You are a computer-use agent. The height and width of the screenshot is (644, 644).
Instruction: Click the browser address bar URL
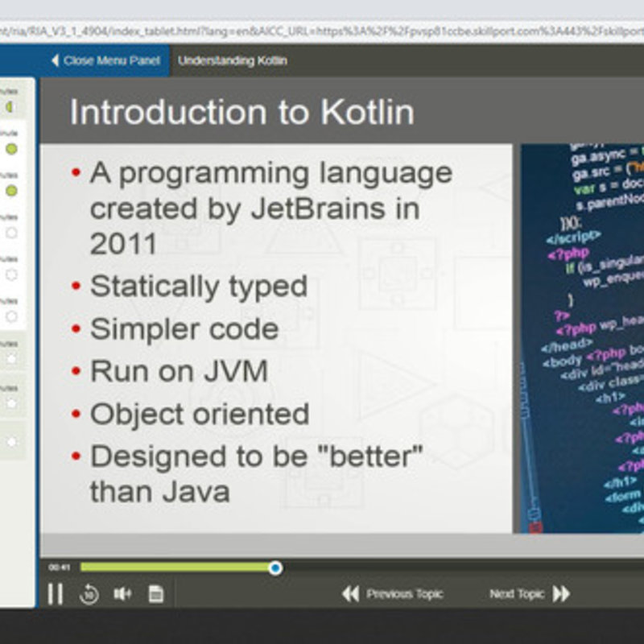pyautogui.click(x=322, y=31)
